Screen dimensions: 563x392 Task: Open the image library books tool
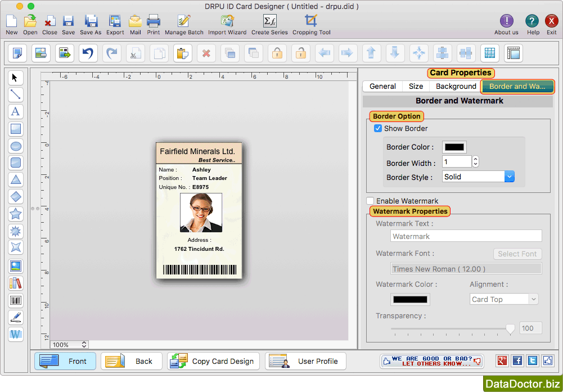click(x=15, y=283)
